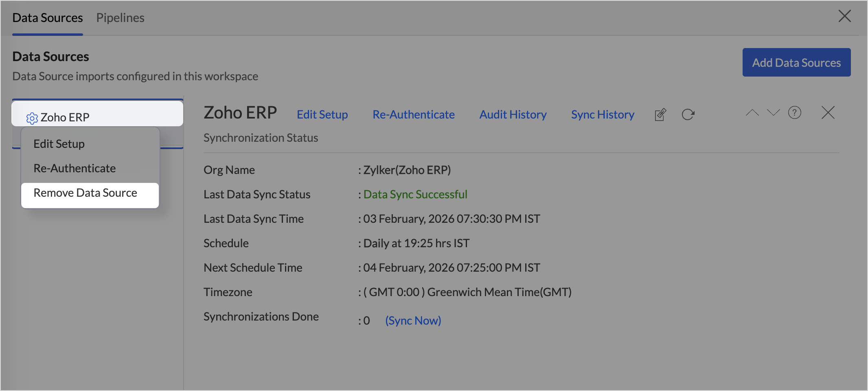Open the Sync History link
Viewport: 868px width, 391px height.
pos(602,115)
